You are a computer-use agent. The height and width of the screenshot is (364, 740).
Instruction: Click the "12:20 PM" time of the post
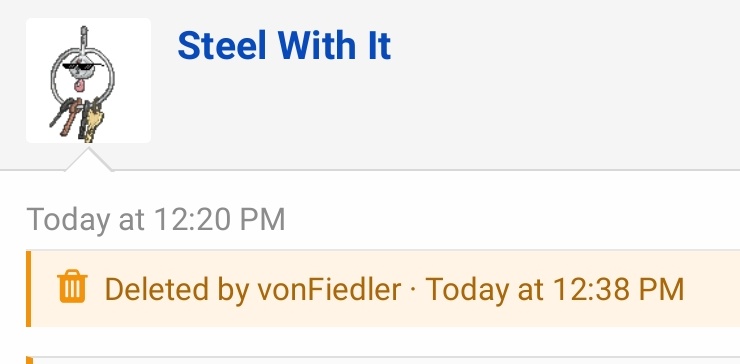[x=219, y=219]
